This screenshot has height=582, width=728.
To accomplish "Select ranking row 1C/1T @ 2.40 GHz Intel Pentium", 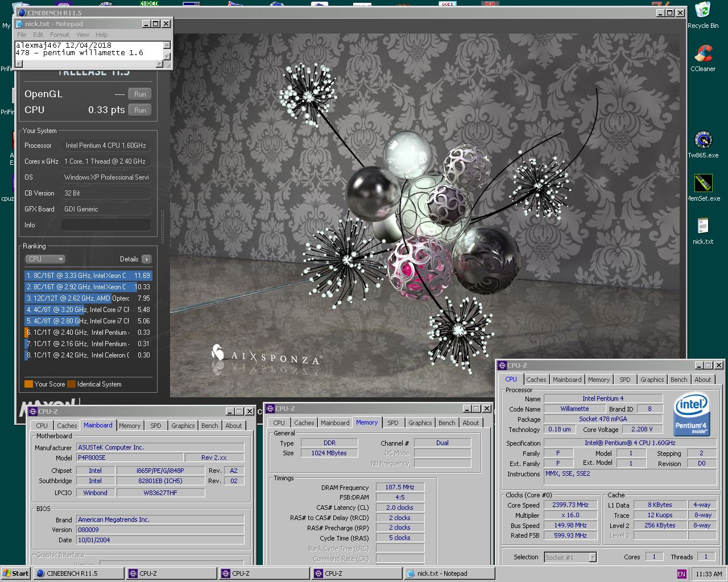I will point(88,332).
